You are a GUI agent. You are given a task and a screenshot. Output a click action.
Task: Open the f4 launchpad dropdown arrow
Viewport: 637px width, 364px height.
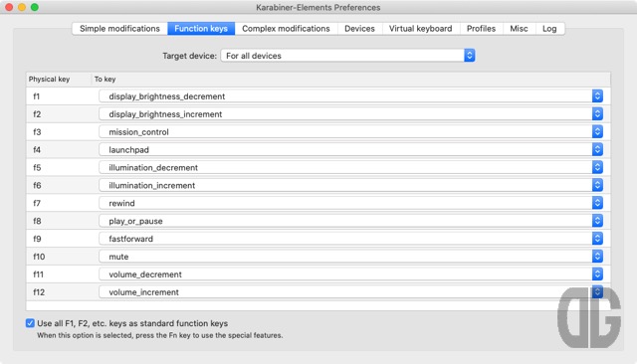597,150
